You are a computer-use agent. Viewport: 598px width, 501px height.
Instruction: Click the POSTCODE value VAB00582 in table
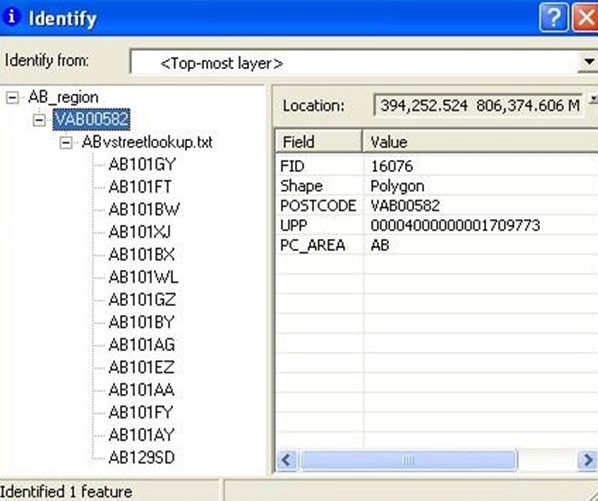pos(405,206)
